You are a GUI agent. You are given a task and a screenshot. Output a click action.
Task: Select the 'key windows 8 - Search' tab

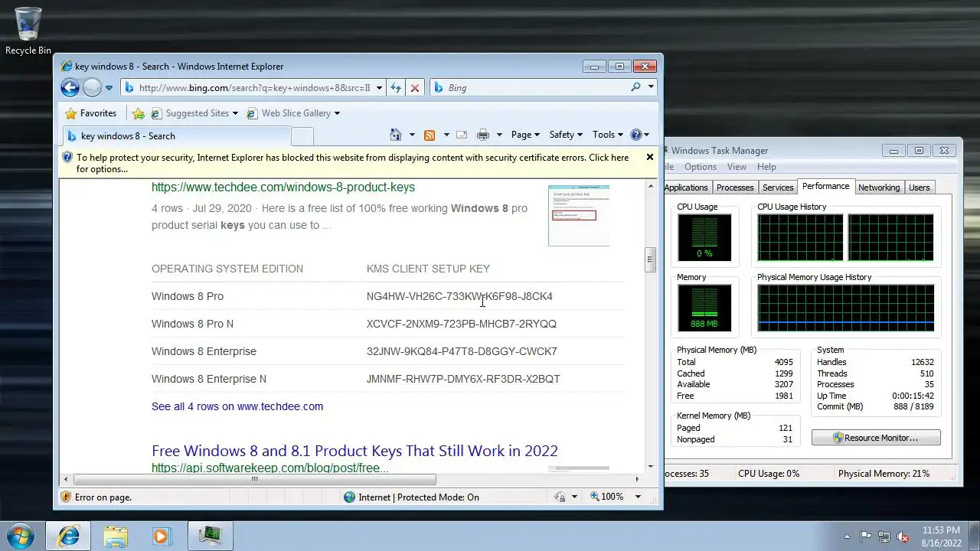pos(176,136)
